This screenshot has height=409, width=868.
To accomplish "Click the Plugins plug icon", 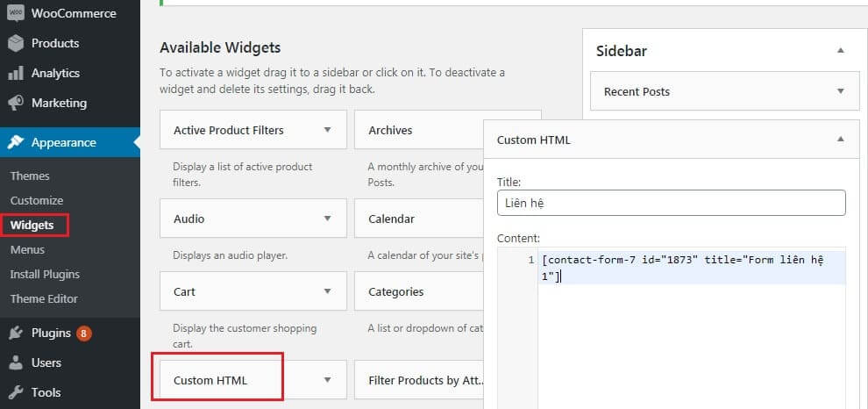I will tap(15, 333).
